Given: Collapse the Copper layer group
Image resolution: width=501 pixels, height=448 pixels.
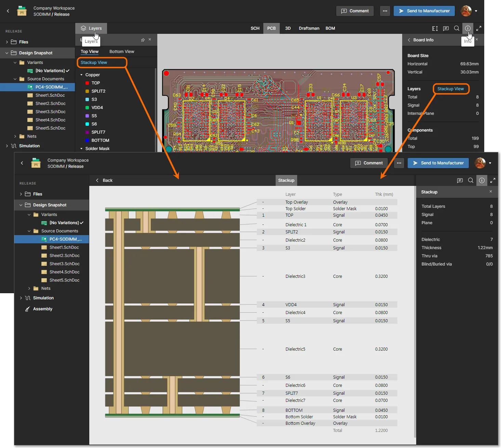Looking at the screenshot, I should point(81,75).
